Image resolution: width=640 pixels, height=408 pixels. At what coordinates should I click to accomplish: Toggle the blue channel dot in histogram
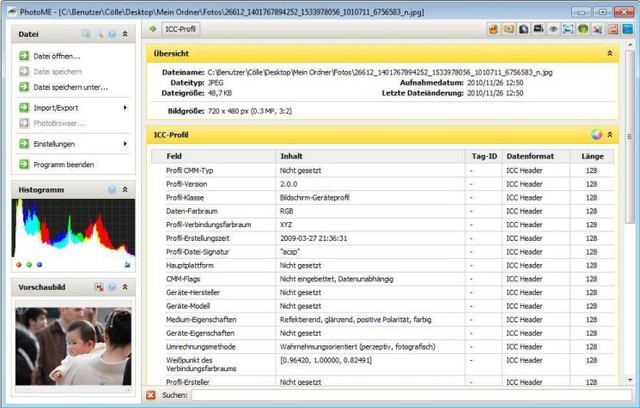point(39,265)
